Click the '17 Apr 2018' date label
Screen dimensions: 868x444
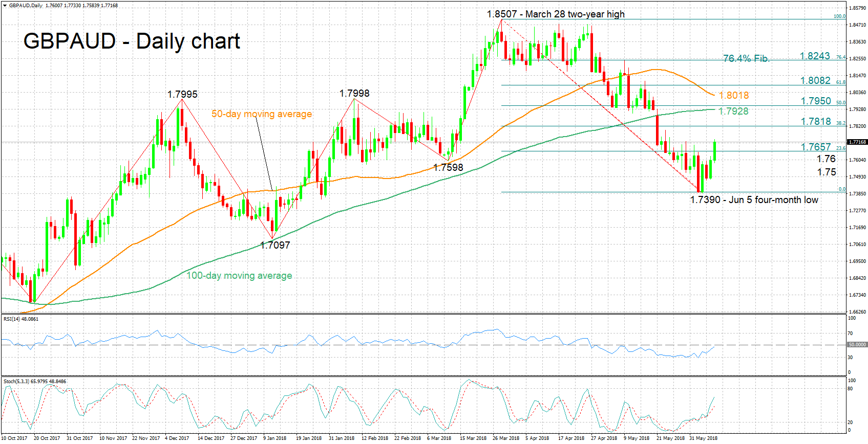(x=571, y=438)
